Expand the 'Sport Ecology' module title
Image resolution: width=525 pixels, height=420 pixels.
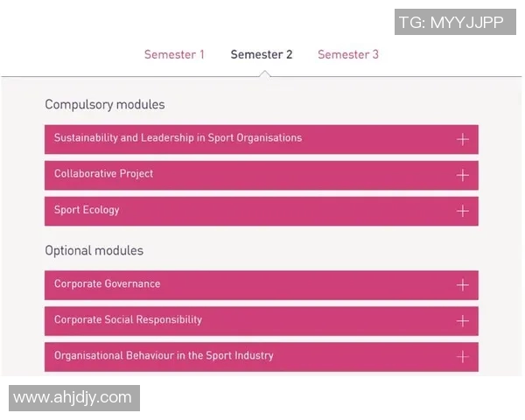click(87, 210)
